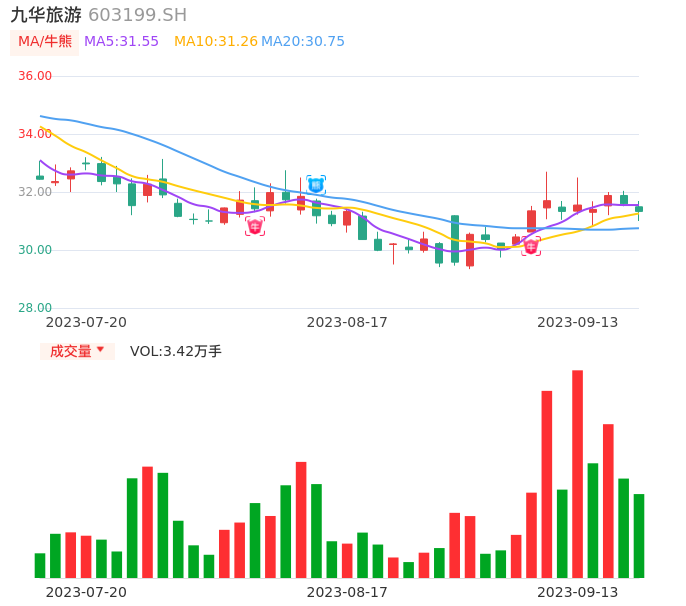Viewport: 686px width, 606px height.
Task: Click the 2023-09-13 date label under volume chart
Action: pyautogui.click(x=578, y=592)
